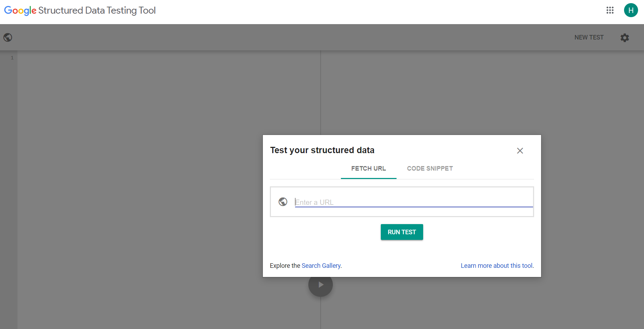Switch to the CODE SNIPPET tab
Image resolution: width=644 pixels, height=329 pixels.
click(430, 169)
